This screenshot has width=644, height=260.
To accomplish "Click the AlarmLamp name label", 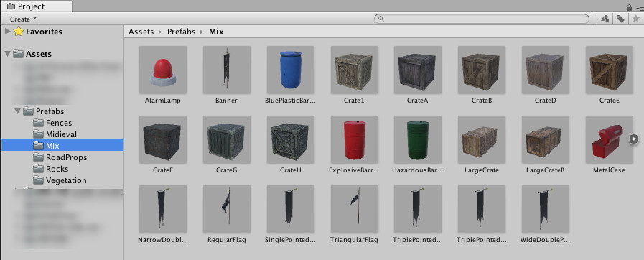I will 163,101.
